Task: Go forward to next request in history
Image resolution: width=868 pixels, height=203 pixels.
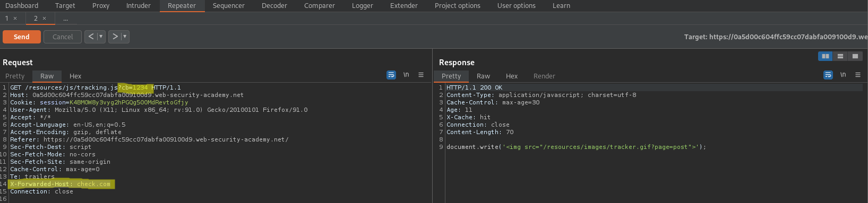Action: 115,37
